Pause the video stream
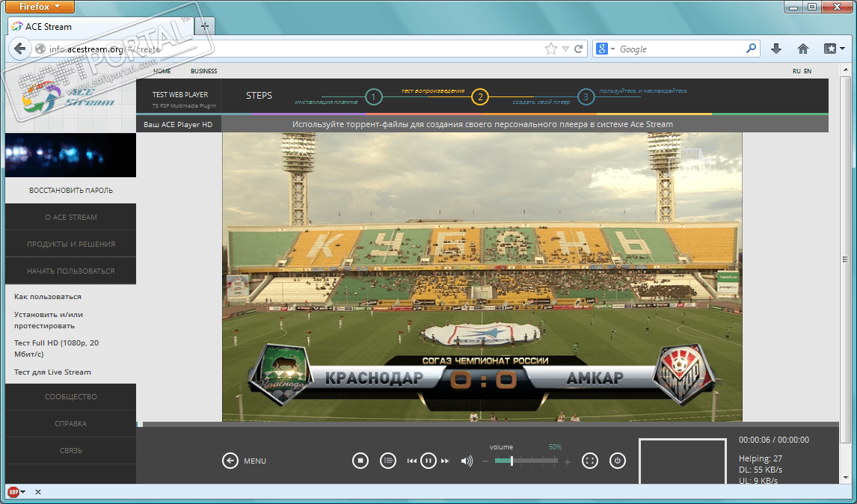The height and width of the screenshot is (504, 857). tap(428, 461)
